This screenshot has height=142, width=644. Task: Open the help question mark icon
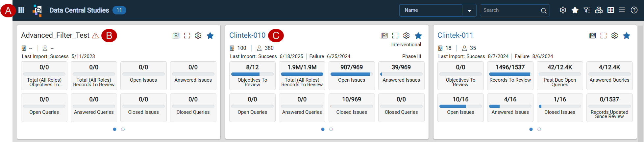(634, 10)
